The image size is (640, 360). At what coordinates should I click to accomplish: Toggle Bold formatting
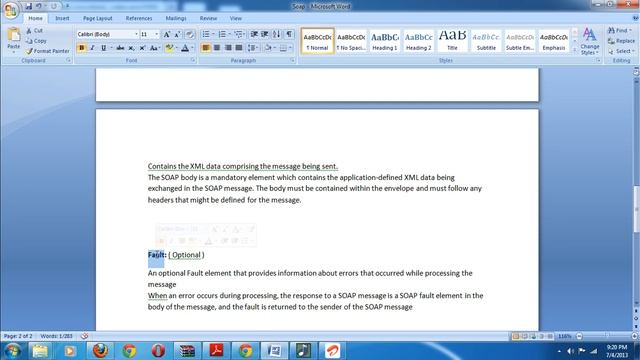[x=81, y=48]
